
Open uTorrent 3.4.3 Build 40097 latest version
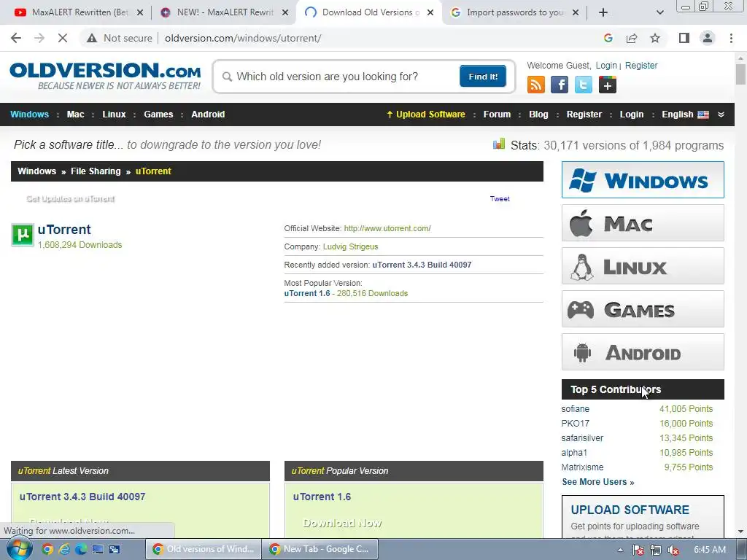[82, 497]
